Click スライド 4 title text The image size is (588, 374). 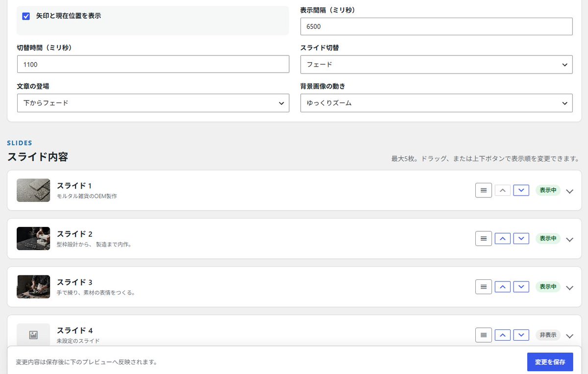coord(74,330)
